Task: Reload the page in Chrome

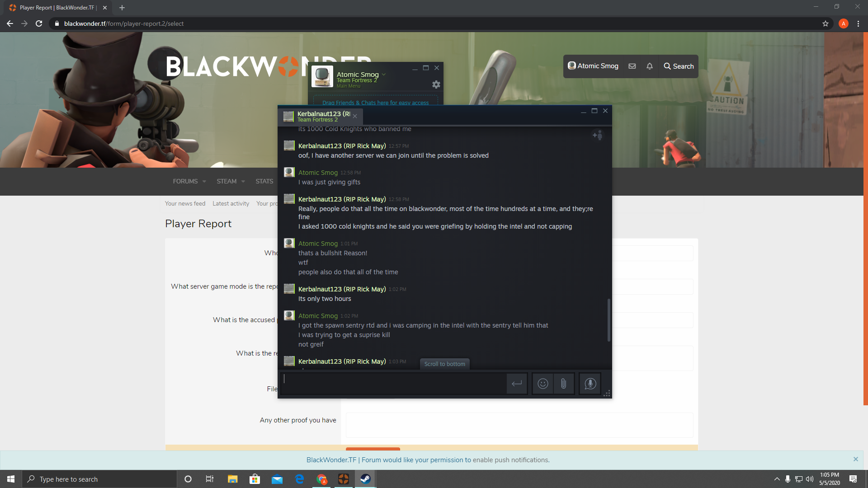Action: click(39, 23)
